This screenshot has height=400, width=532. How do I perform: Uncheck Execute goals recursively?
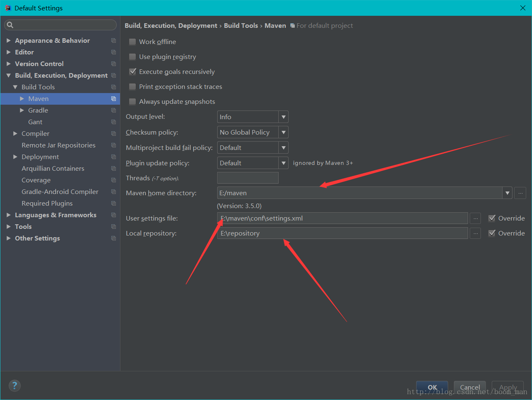click(132, 72)
